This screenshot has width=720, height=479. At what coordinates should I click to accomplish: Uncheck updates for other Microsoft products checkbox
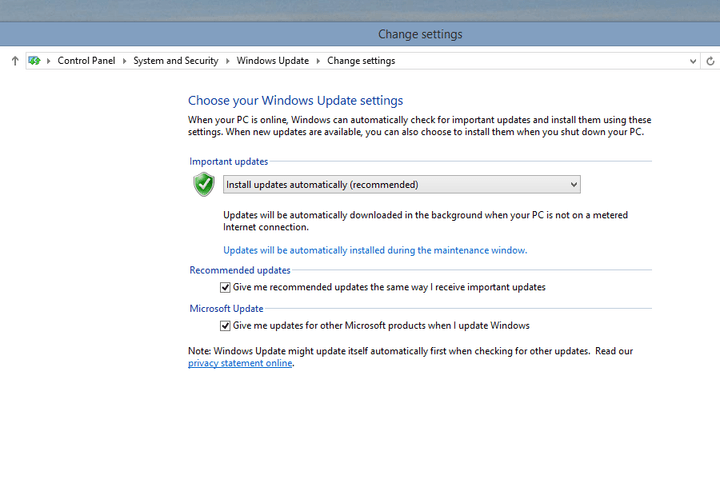(x=225, y=326)
